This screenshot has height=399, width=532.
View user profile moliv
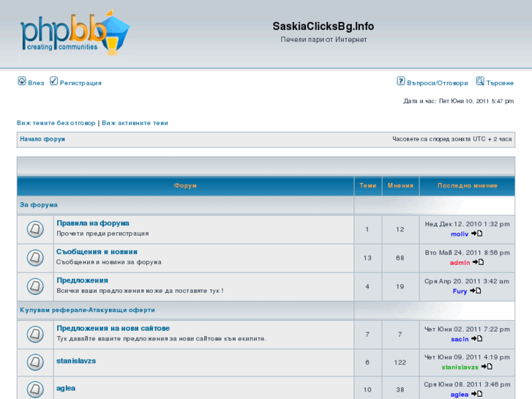click(460, 234)
